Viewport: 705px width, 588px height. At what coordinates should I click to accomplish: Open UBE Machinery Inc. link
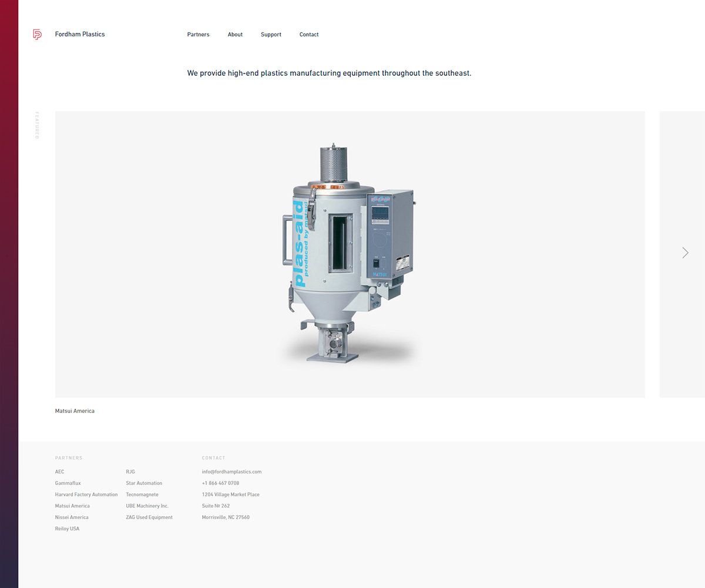point(147,506)
